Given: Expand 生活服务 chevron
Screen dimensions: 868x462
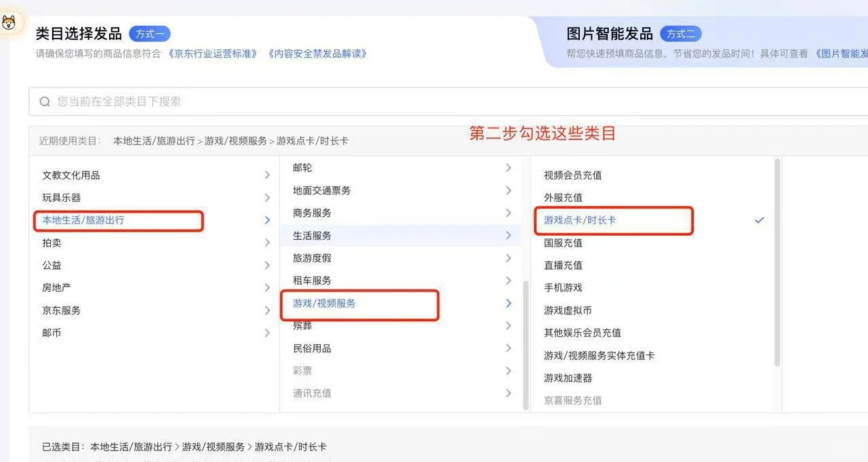Looking at the screenshot, I should click(x=508, y=235).
